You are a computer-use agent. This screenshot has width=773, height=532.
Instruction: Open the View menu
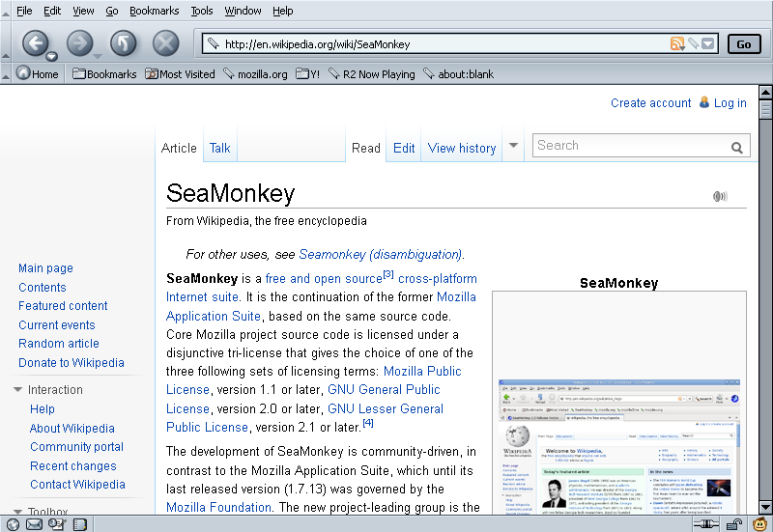click(83, 11)
